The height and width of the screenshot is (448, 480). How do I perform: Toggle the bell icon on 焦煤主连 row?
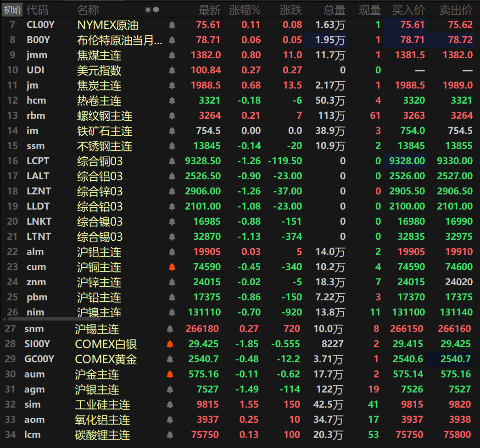click(x=172, y=55)
